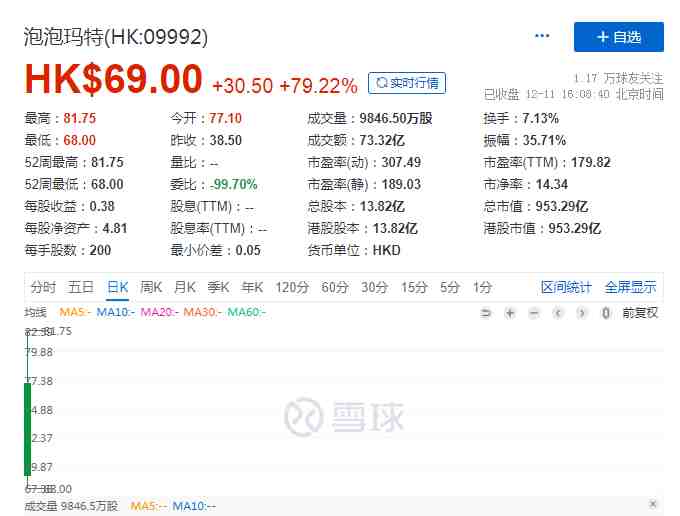This screenshot has width=680, height=516.
Task: Switch to the 五日 chart tab
Action: pos(81,287)
